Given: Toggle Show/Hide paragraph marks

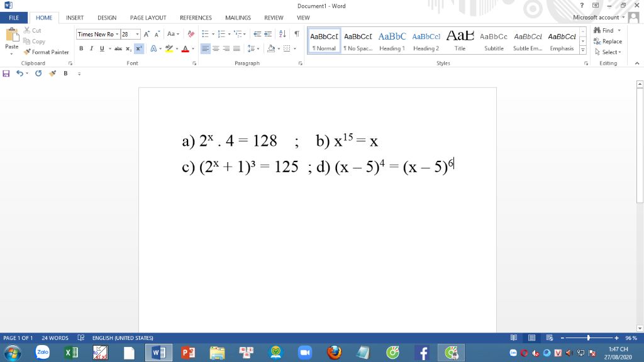Looking at the screenshot, I should [297, 34].
